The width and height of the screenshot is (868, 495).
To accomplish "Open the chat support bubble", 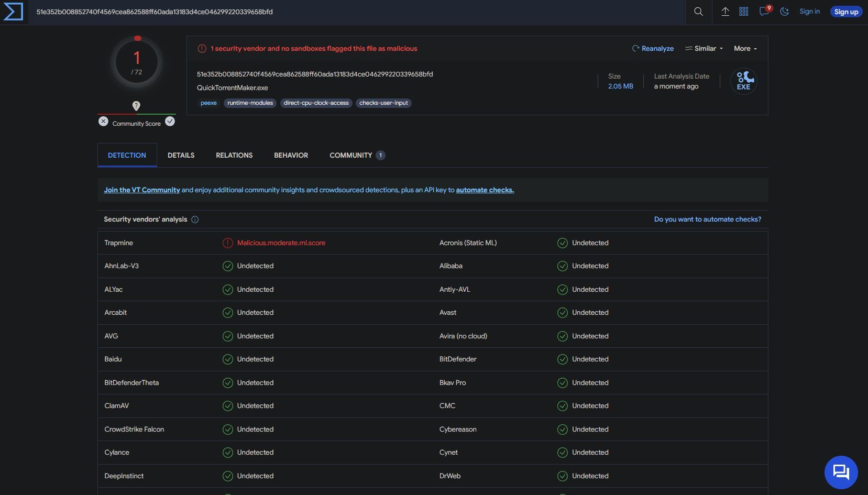I will 841,472.
